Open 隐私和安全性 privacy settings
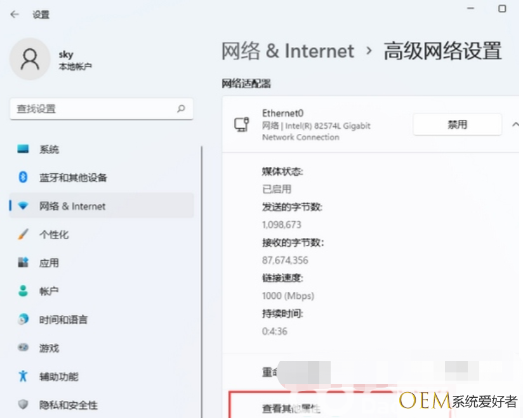523x420 pixels. (68, 405)
